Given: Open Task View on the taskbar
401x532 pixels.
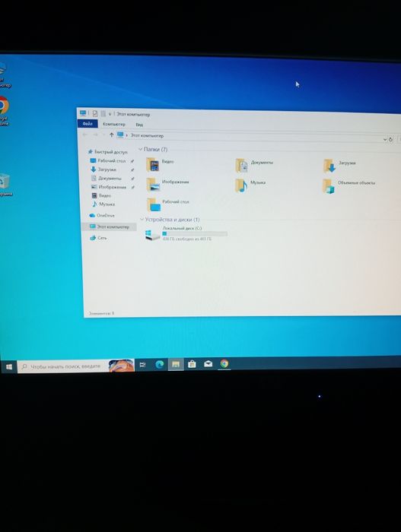Looking at the screenshot, I should pyautogui.click(x=143, y=365).
